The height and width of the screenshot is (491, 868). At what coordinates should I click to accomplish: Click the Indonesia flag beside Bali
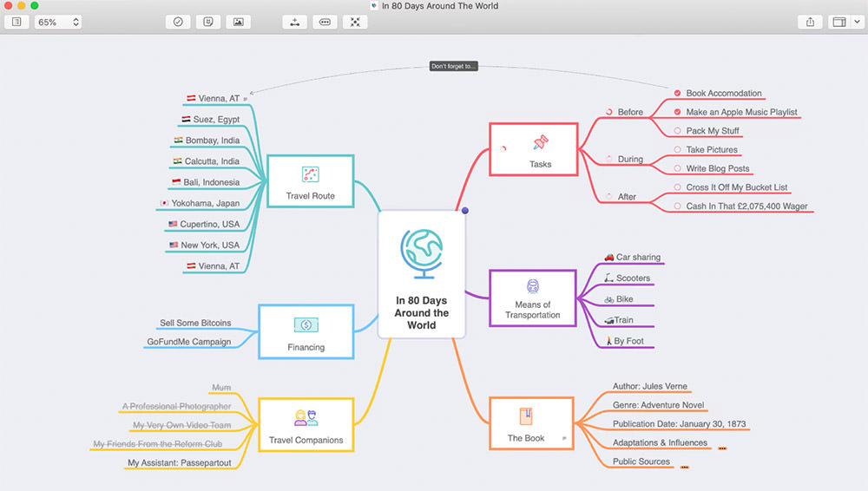176,182
